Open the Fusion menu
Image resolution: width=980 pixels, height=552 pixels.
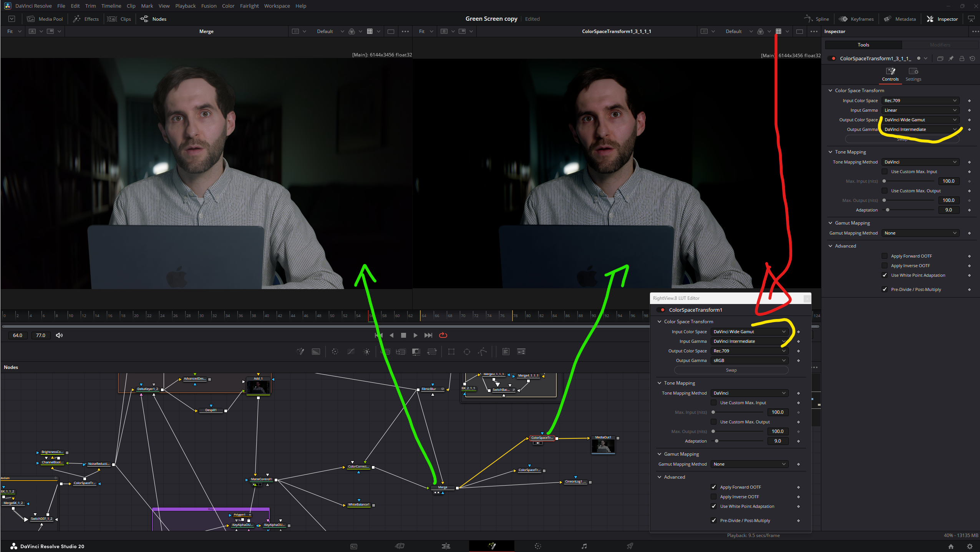209,6
